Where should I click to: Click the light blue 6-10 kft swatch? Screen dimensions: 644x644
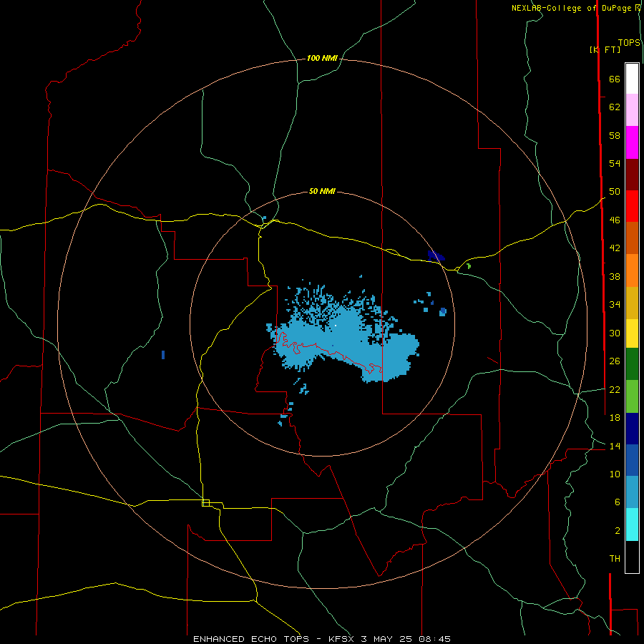[x=632, y=492]
